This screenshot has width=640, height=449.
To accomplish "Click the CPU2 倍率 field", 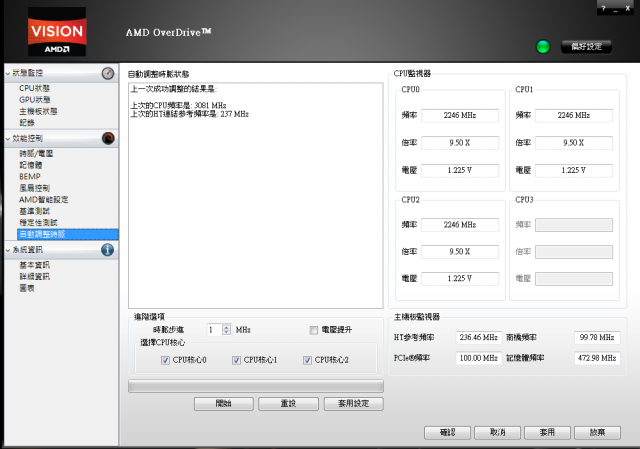I will point(460,252).
